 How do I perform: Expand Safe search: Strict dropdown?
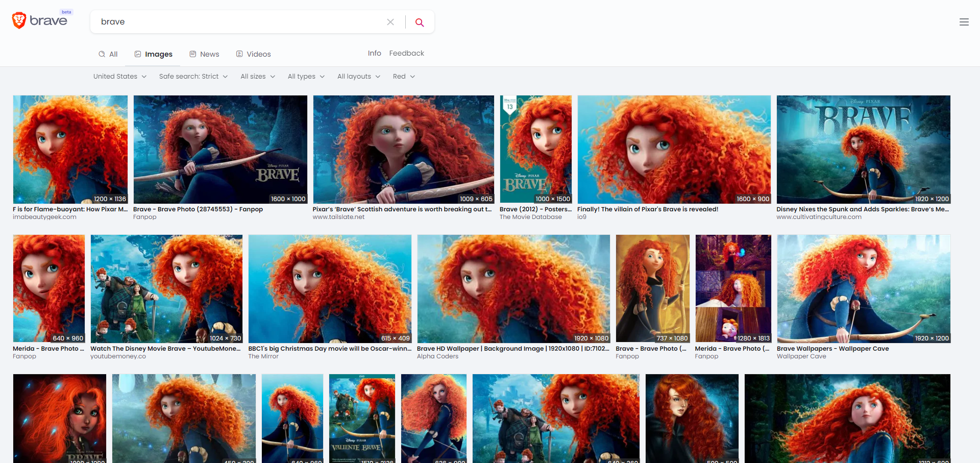193,77
